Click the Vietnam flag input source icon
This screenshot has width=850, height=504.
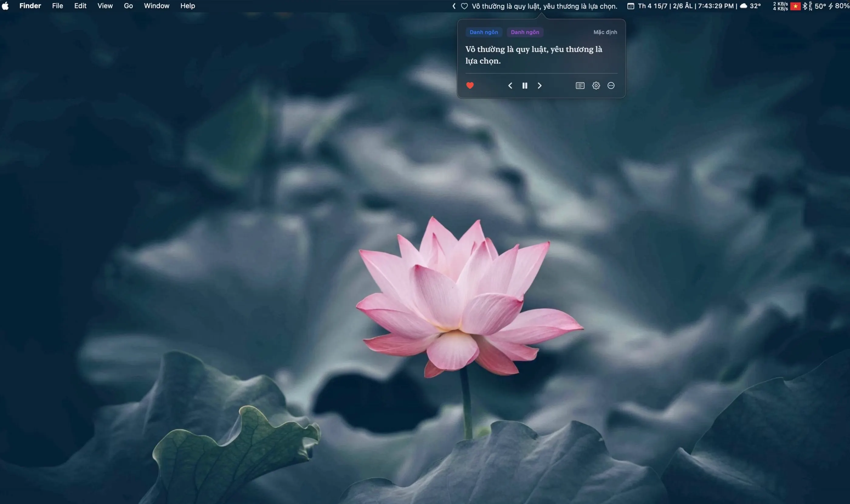click(795, 6)
